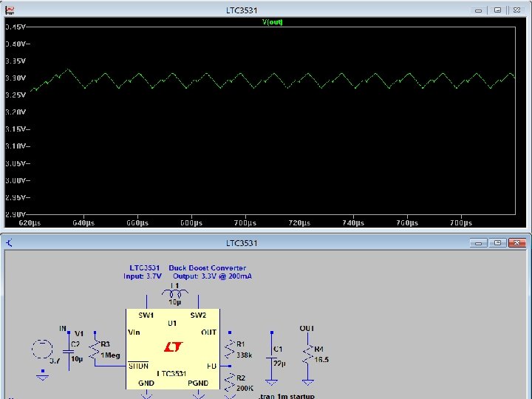The height and width of the screenshot is (399, 532).
Task: Click the schematic window icon in the title bar
Action: (9, 242)
